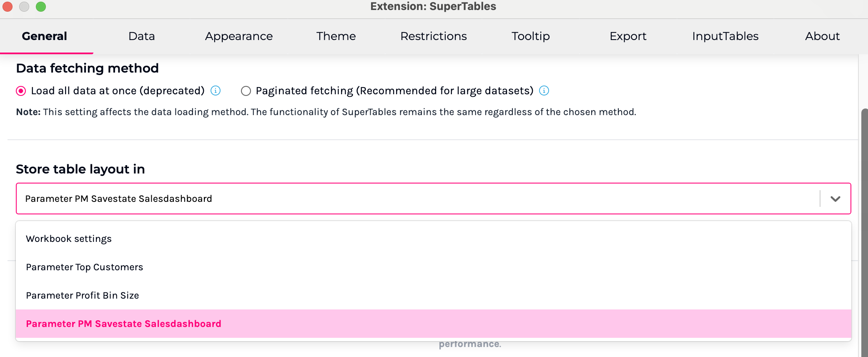Image resolution: width=868 pixels, height=357 pixels.
Task: Click info icon beside Paginated fetching option
Action: tap(544, 91)
